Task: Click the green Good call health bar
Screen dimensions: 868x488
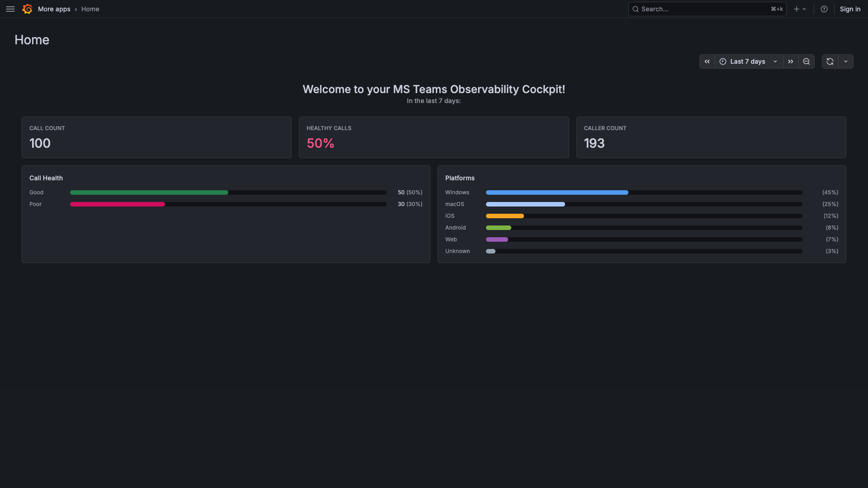Action: tap(149, 192)
